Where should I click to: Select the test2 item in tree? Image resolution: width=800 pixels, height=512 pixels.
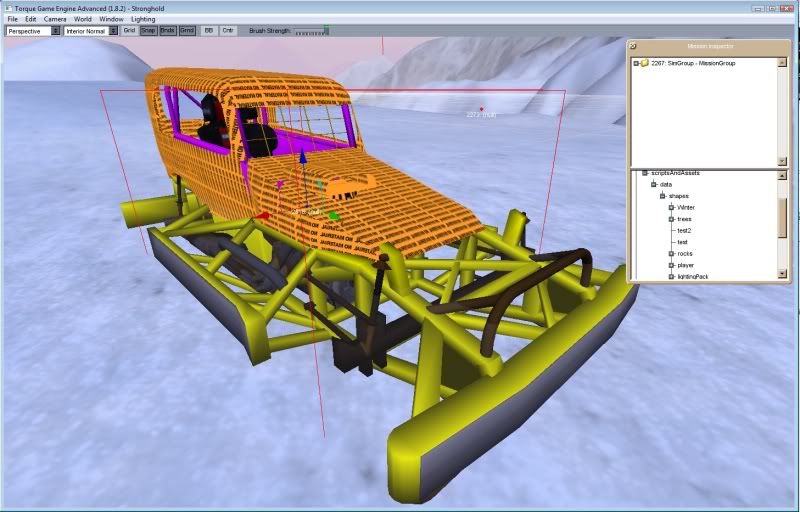683,230
